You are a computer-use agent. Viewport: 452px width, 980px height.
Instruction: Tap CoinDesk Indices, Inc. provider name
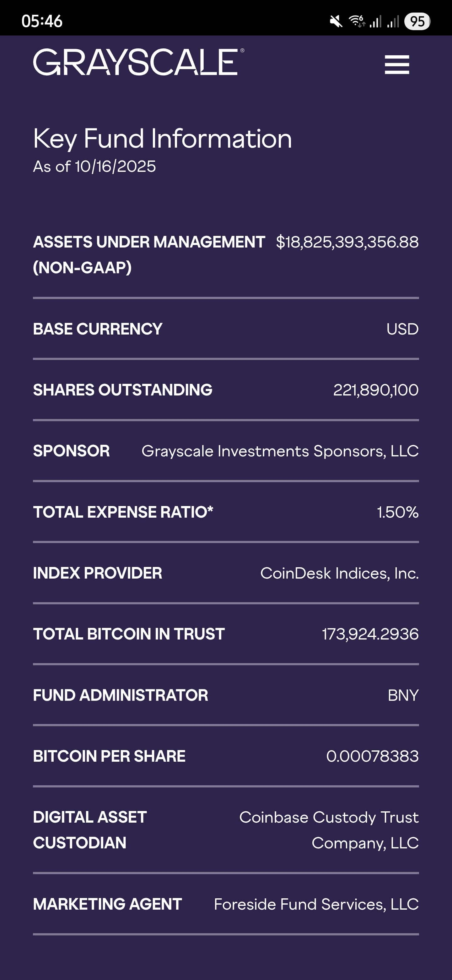pyautogui.click(x=339, y=573)
